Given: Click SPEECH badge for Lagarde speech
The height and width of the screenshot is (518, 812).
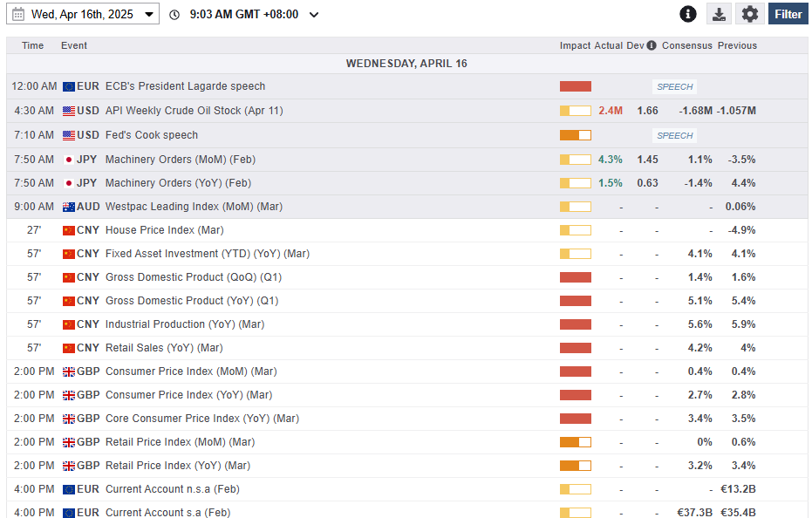Looking at the screenshot, I should point(674,87).
